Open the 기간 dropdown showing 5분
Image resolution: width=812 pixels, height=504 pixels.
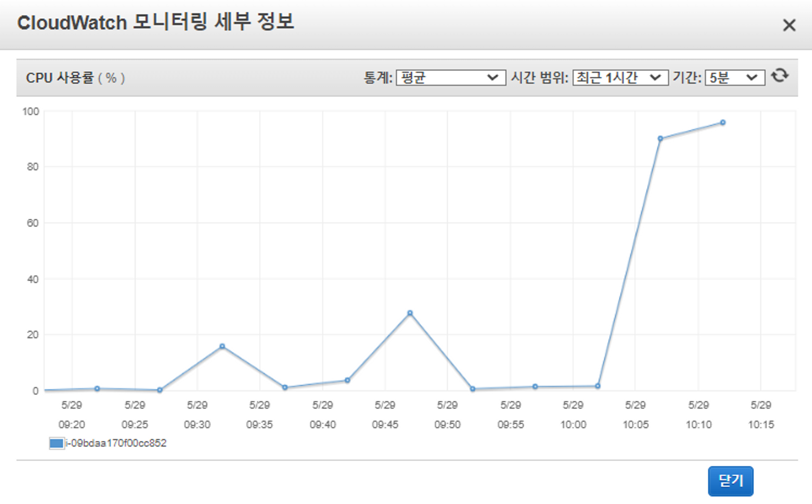point(735,78)
